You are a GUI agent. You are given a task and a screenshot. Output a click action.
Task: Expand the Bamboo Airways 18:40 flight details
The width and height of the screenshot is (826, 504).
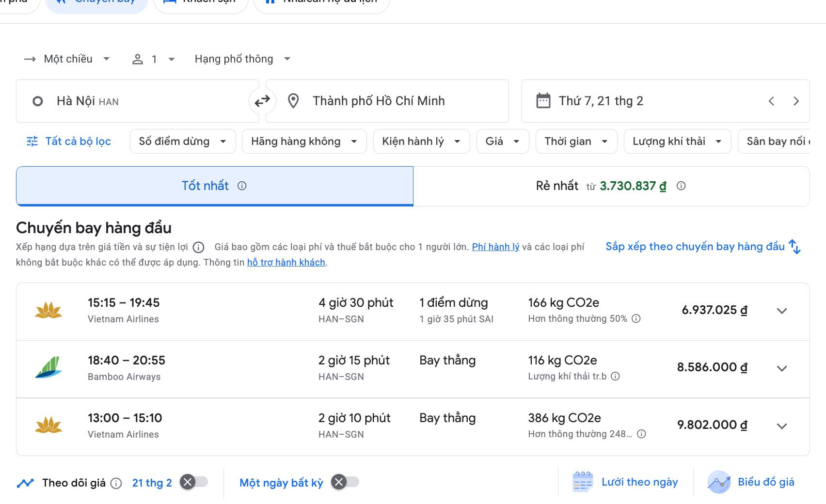pyautogui.click(x=781, y=368)
